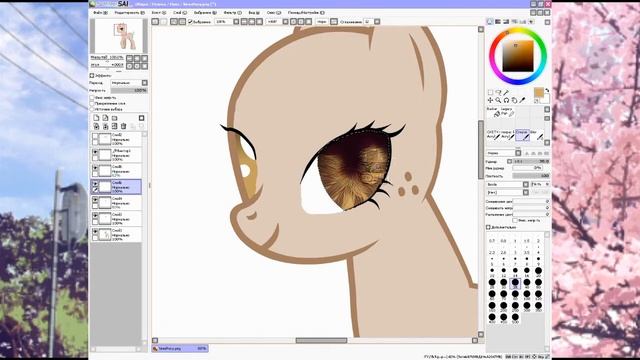
Task: Hide the bottom sketch layer
Action: pos(95,231)
